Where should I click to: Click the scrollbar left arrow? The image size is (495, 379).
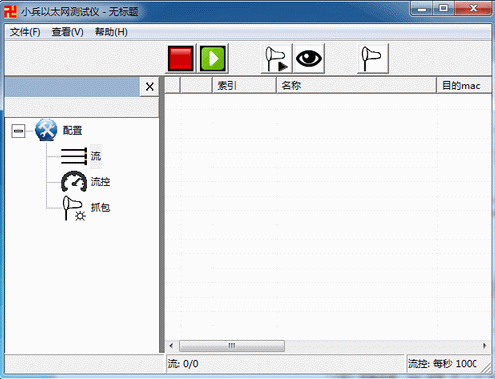171,346
